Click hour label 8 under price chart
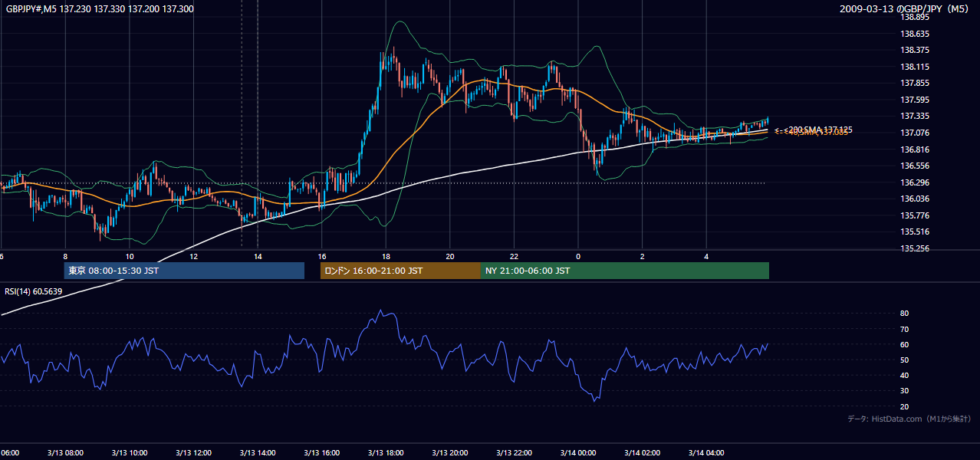This screenshot has height=460, width=980. (x=65, y=256)
